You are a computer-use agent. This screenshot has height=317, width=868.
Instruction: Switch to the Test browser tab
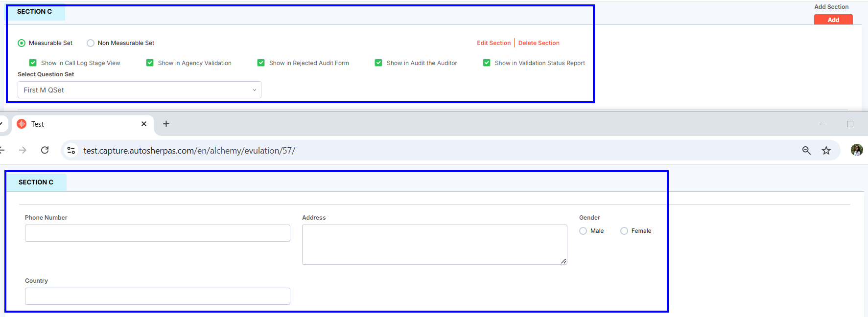tap(82, 124)
